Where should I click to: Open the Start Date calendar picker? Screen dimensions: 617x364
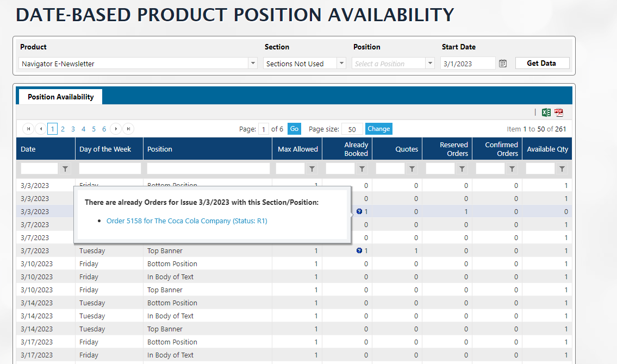point(503,64)
